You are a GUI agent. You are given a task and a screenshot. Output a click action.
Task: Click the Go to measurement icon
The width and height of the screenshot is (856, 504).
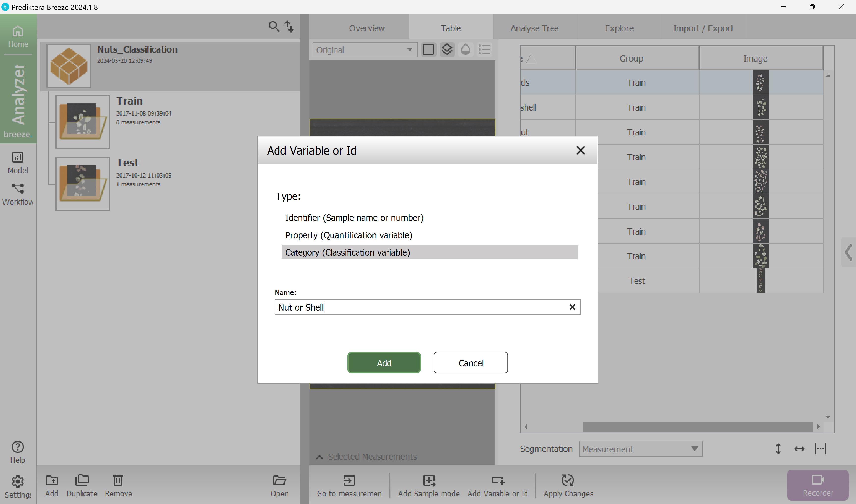point(349,480)
